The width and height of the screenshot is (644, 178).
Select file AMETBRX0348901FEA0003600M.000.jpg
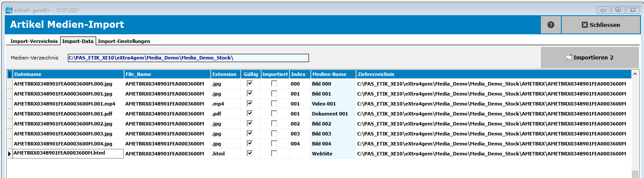(x=68, y=83)
